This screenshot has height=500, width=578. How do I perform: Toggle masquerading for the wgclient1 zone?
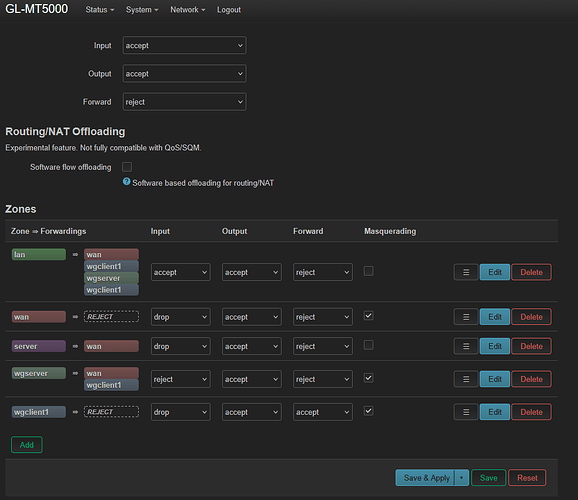368,411
